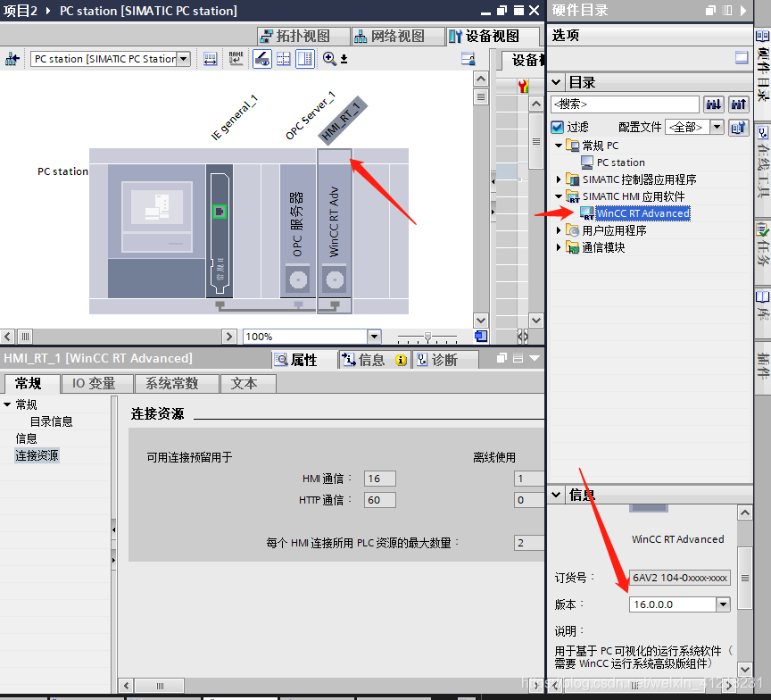
Task: Click the HMI 通信 value field 16
Action: pyautogui.click(x=379, y=479)
